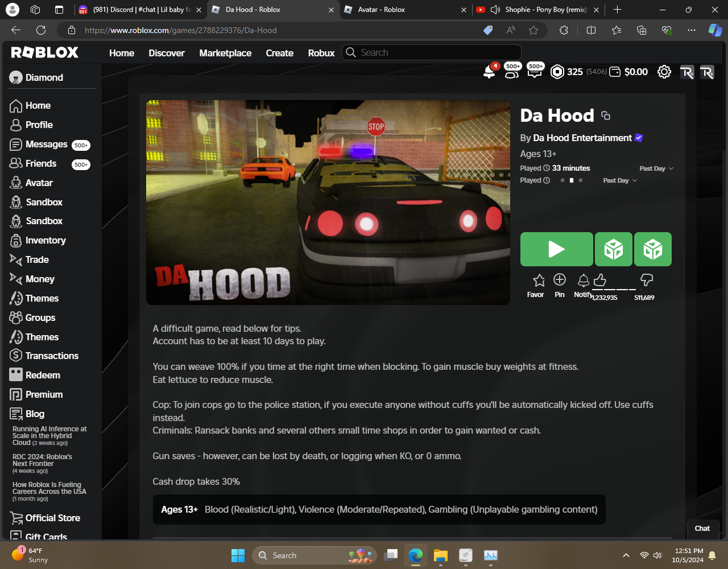Open Groups in sidebar
The height and width of the screenshot is (569, 728).
[32, 318]
